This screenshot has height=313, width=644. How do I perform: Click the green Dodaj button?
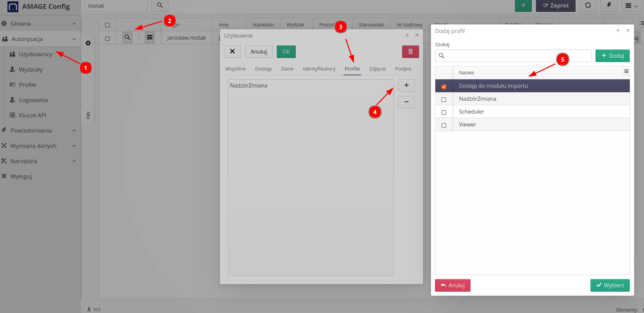pyautogui.click(x=612, y=56)
